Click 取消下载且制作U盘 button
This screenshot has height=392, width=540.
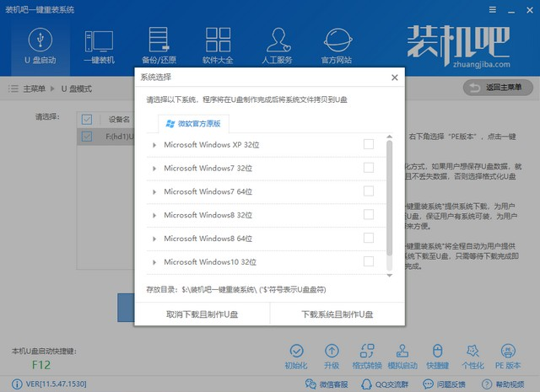click(202, 314)
